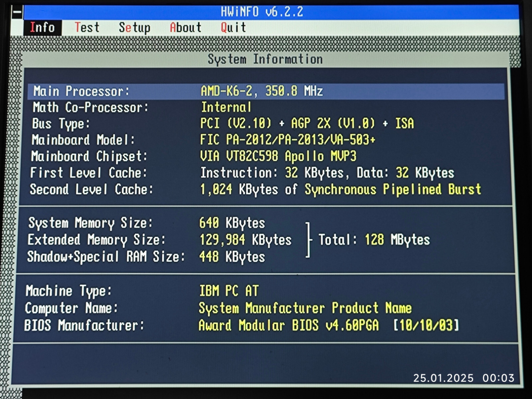The height and width of the screenshot is (399, 532).
Task: Click 'System Manufacturer Product Name' value
Action: click(305, 308)
